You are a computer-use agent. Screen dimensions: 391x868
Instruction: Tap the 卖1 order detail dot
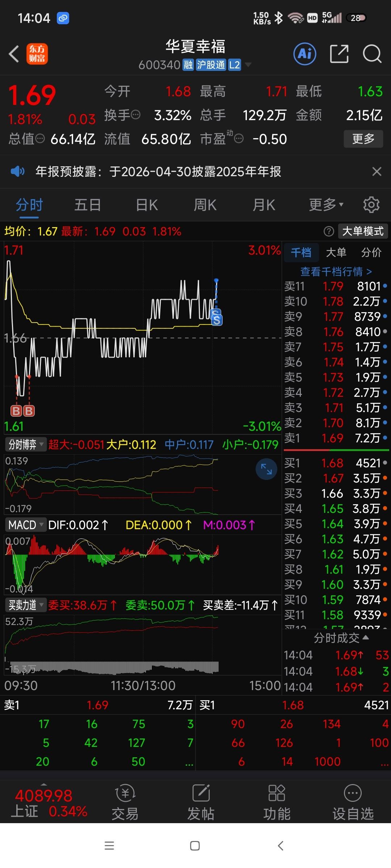click(385, 438)
